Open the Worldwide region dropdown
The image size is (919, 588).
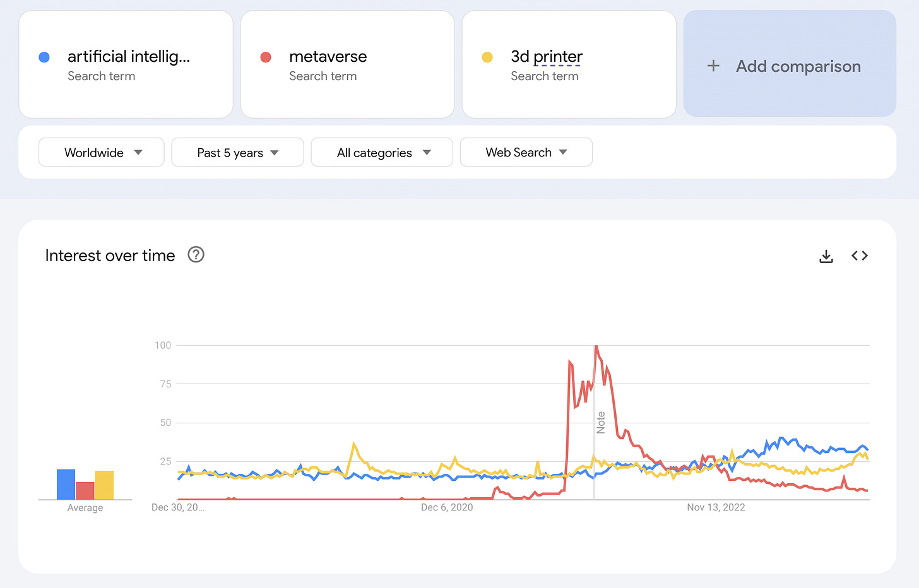(102, 153)
